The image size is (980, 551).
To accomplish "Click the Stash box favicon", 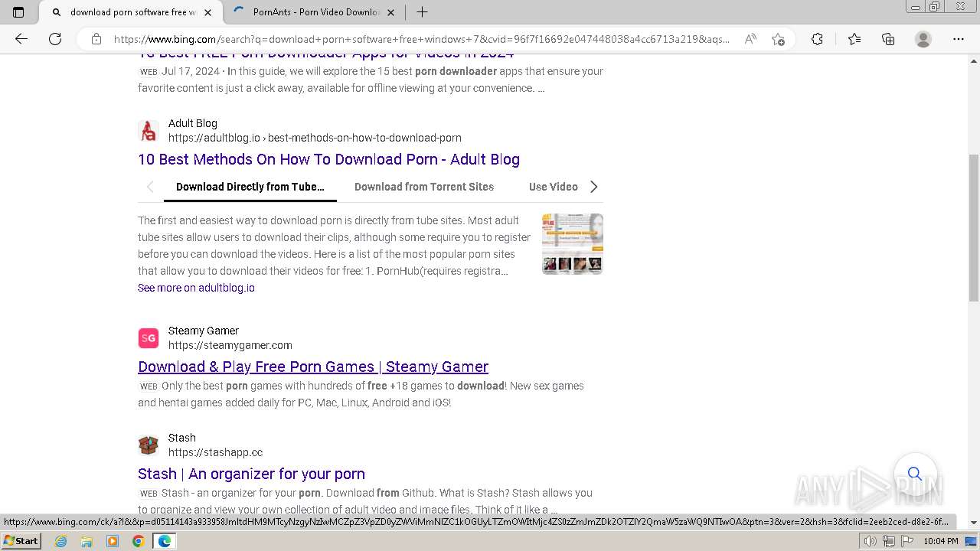I will (149, 445).
